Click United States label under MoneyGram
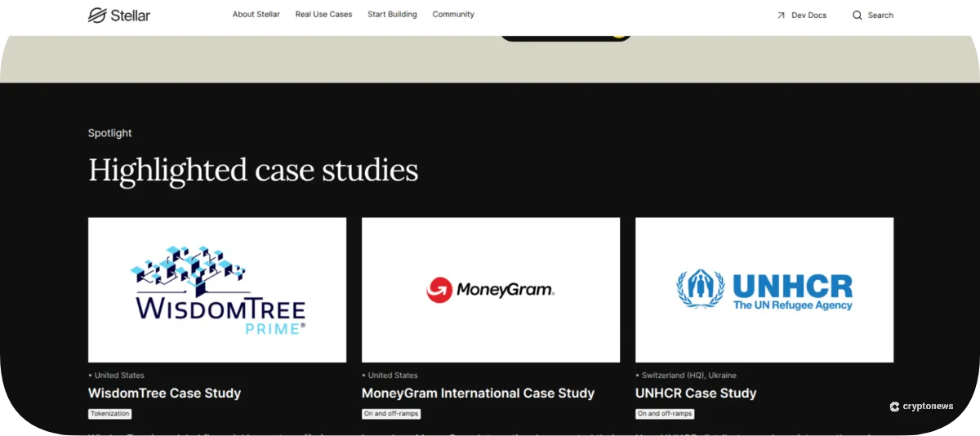Screen dimensions: 980x436 coord(393,376)
